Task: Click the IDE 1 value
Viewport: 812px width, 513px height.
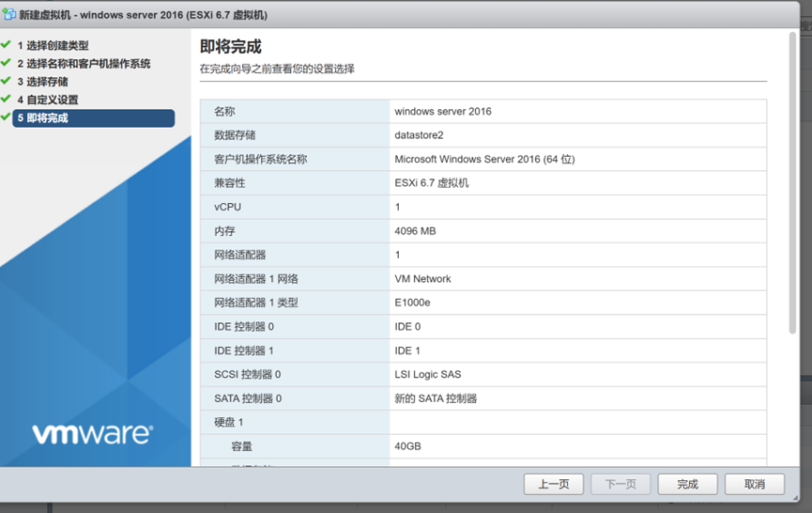Action: coord(407,350)
